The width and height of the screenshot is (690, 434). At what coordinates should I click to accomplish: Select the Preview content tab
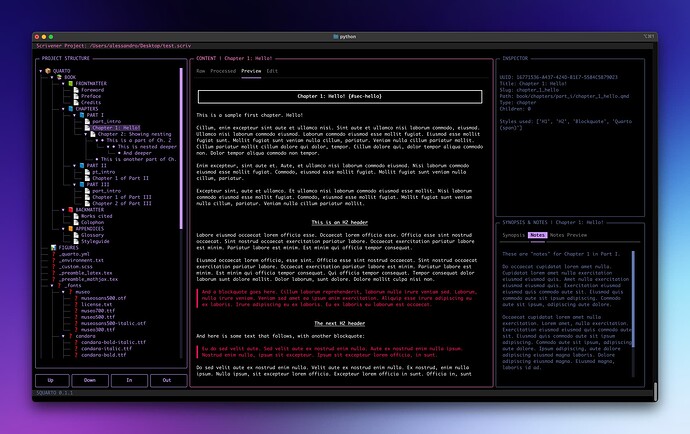(251, 71)
